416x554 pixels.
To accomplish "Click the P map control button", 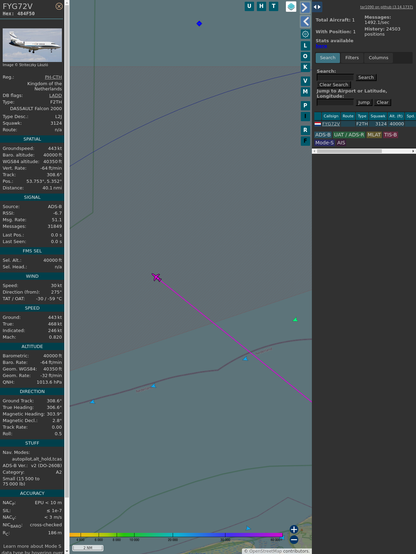I will [305, 106].
